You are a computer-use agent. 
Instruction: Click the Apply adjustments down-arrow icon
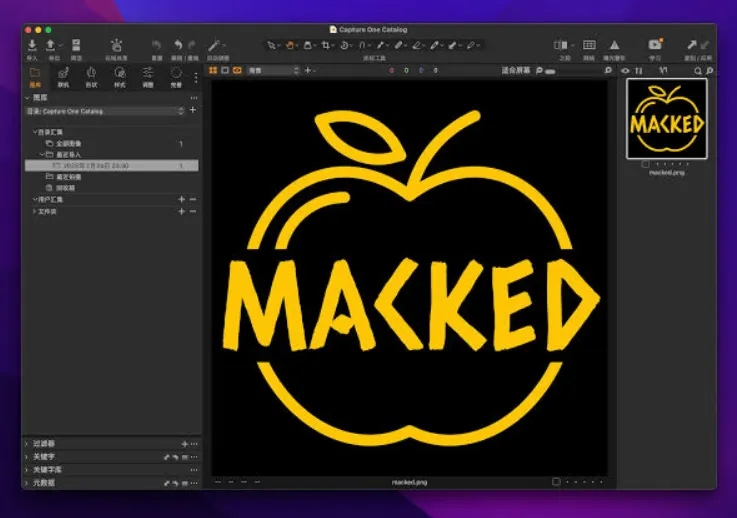[x=705, y=45]
